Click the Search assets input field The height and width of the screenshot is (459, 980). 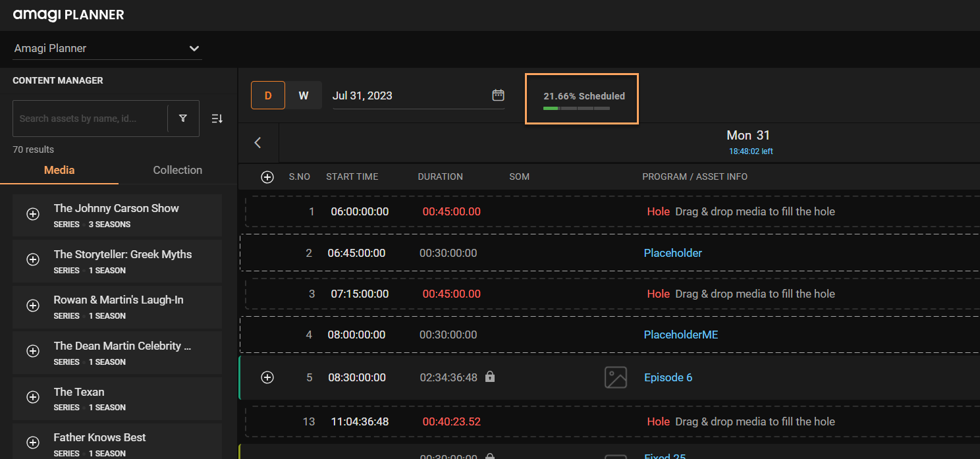click(90, 119)
